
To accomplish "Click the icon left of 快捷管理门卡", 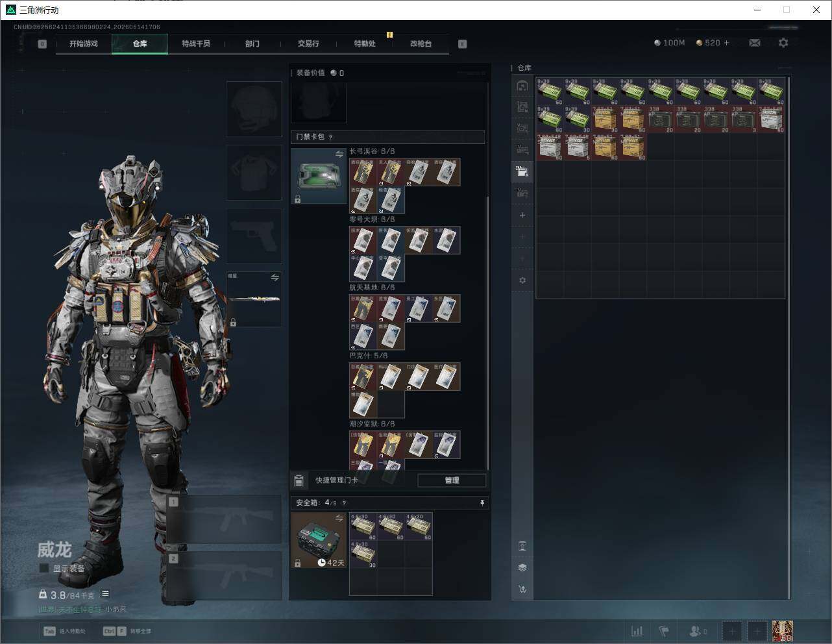I will pos(299,480).
